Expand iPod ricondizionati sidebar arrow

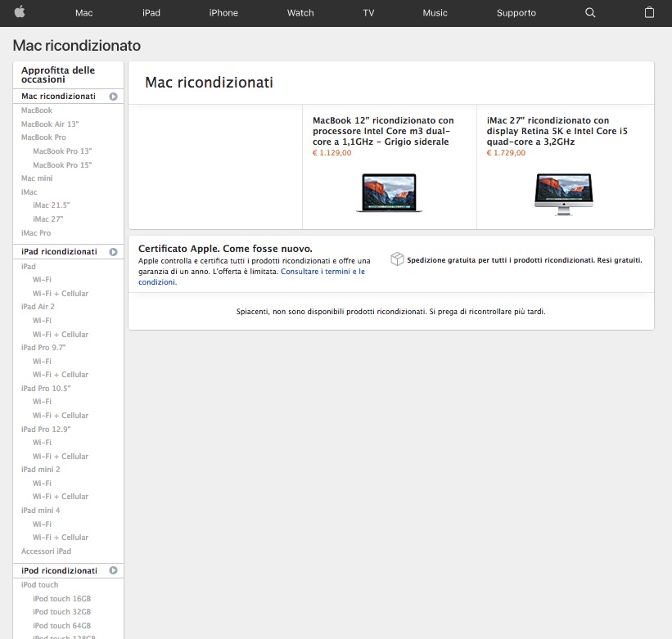114,570
